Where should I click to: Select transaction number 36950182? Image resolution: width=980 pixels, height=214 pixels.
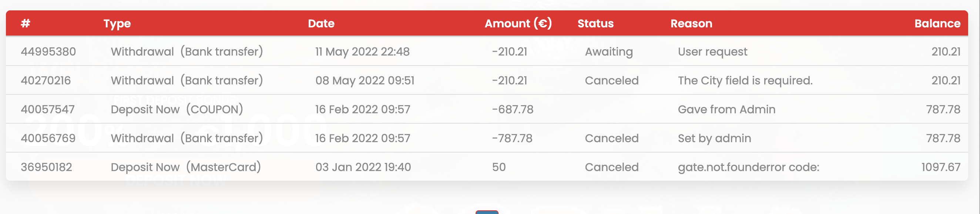[46, 167]
